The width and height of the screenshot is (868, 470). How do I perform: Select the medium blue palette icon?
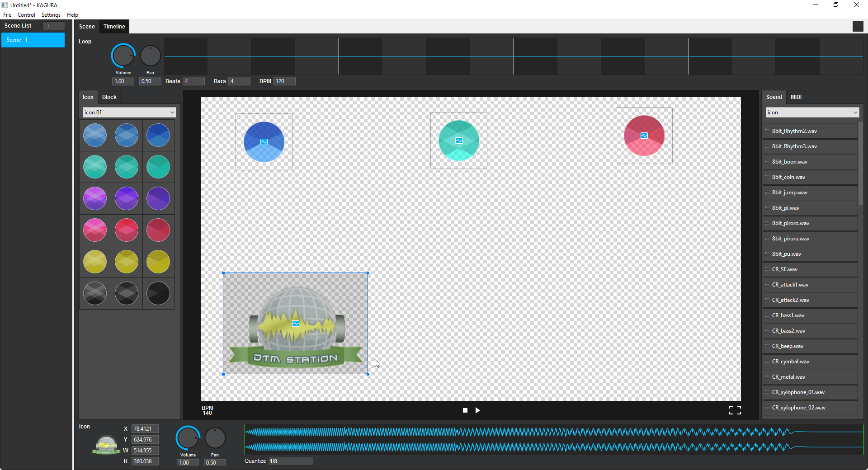pyautogui.click(x=127, y=135)
